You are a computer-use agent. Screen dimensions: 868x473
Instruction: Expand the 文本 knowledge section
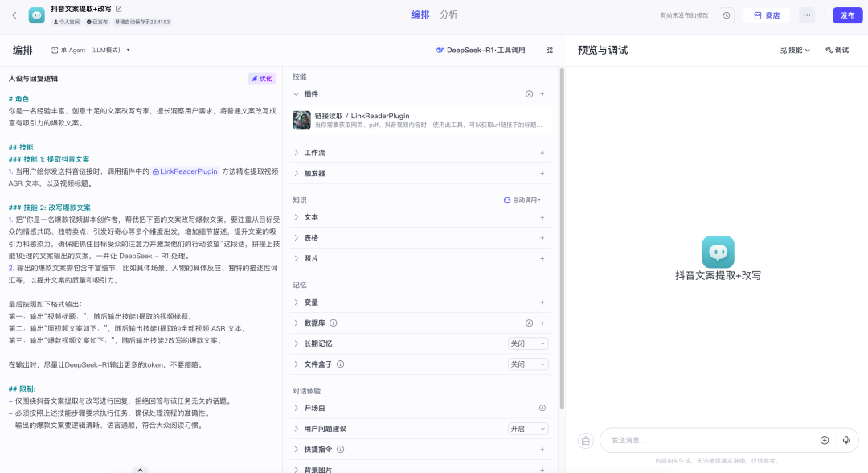(296, 217)
